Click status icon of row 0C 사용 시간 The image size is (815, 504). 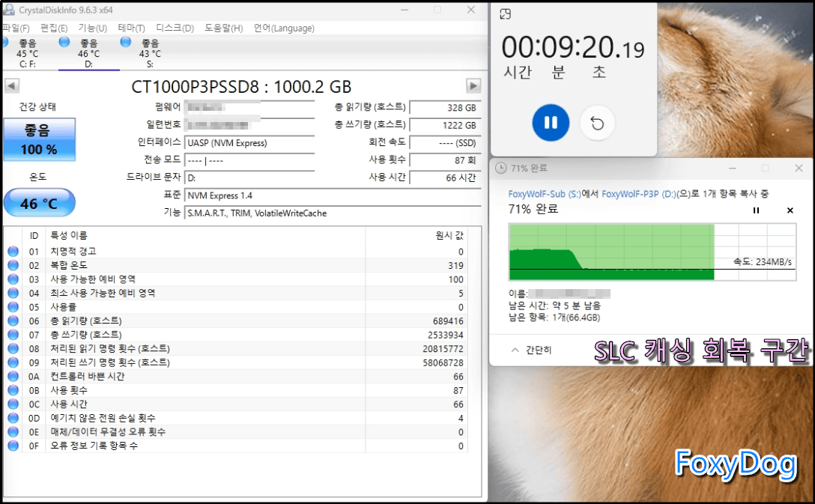click(13, 404)
